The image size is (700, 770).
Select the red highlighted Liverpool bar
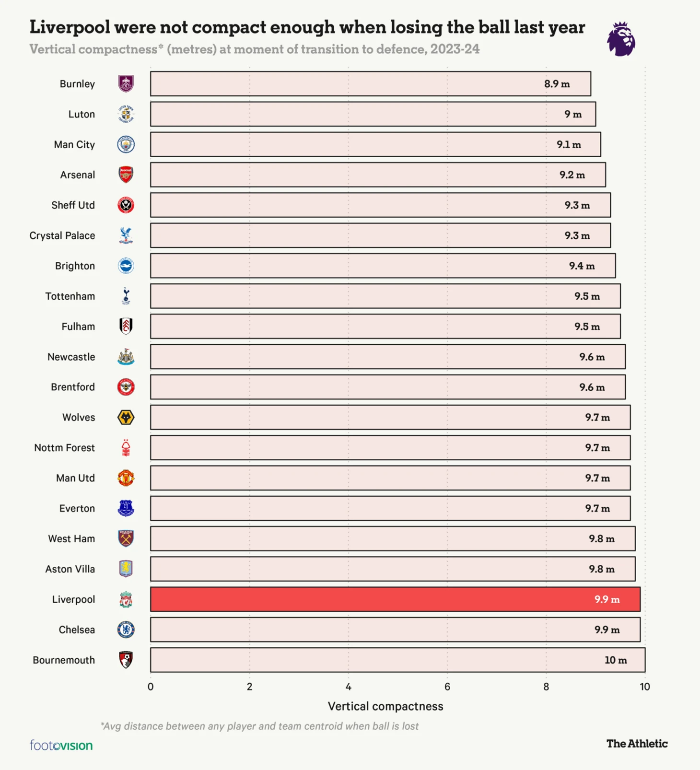pos(396,599)
